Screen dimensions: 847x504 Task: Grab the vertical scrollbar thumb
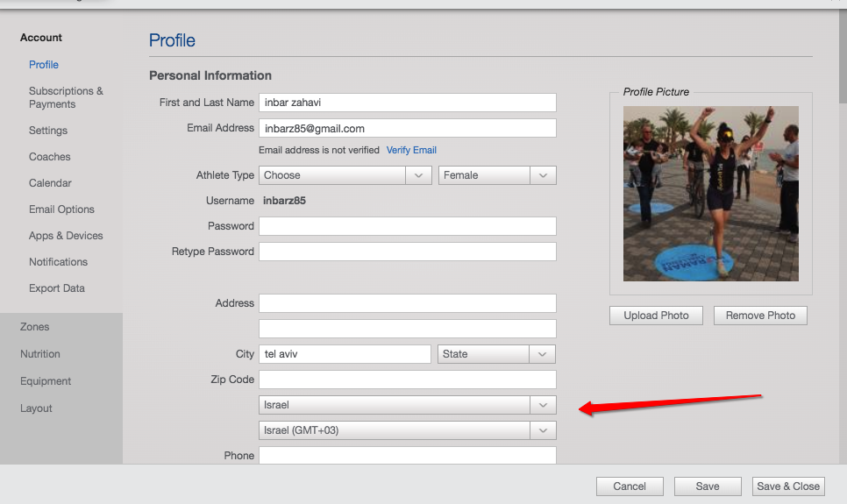(843, 56)
